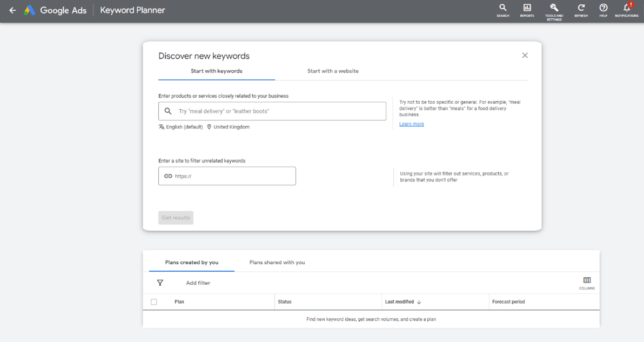Click the link icon in site field

pyautogui.click(x=168, y=176)
